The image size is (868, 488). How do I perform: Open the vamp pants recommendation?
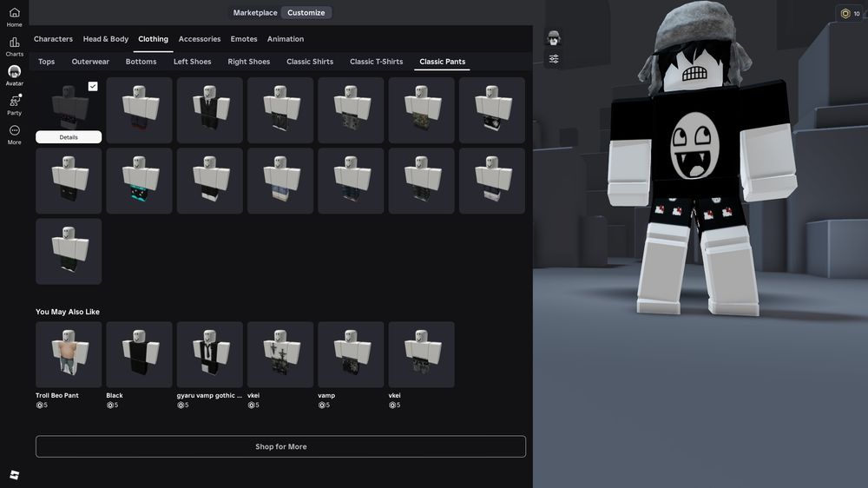coord(351,354)
